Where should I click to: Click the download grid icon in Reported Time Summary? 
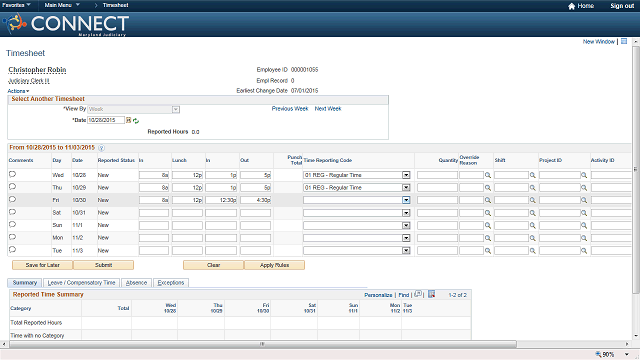pyautogui.click(x=431, y=294)
